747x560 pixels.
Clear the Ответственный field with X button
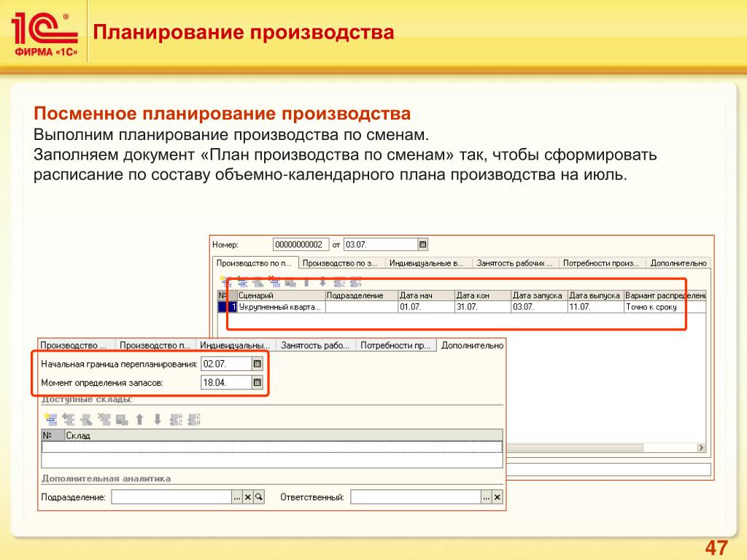497,497
